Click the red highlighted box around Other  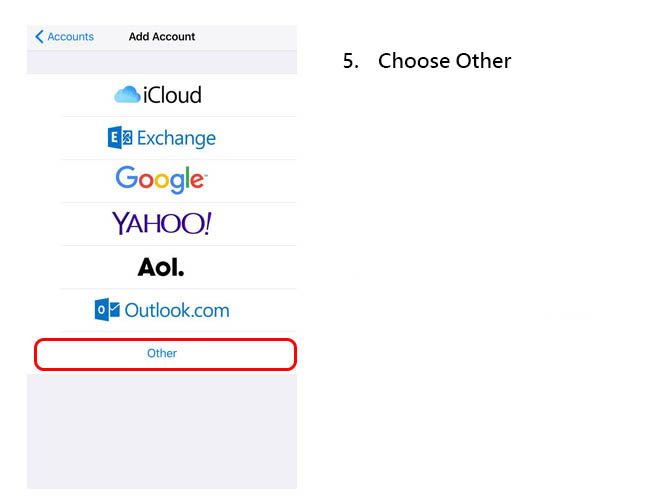[x=165, y=354]
